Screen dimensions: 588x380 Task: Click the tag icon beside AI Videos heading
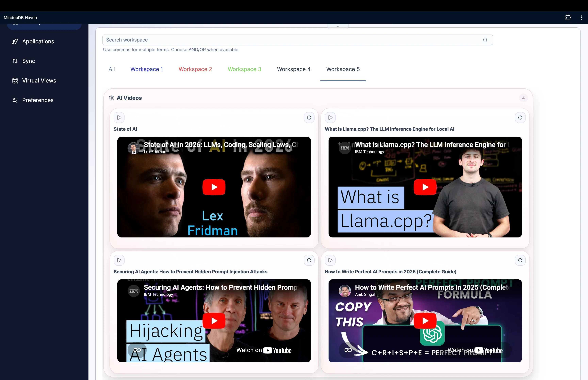click(x=111, y=98)
